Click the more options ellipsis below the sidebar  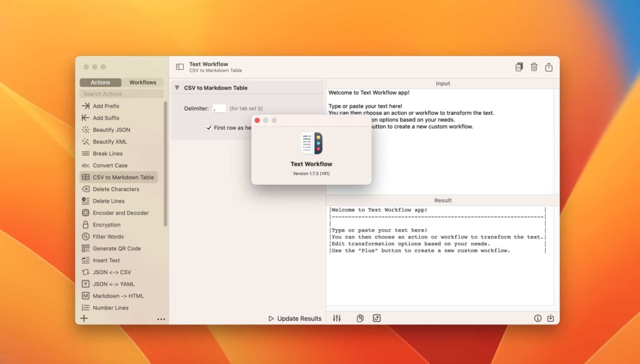pyautogui.click(x=161, y=318)
